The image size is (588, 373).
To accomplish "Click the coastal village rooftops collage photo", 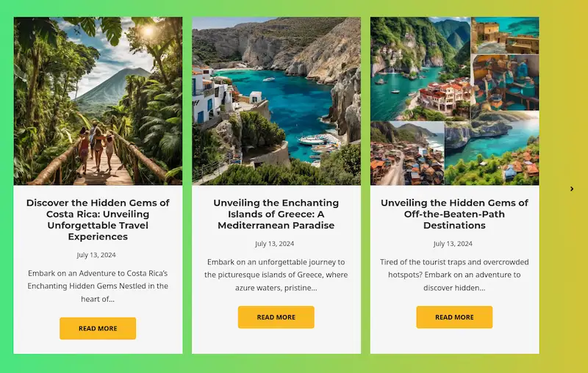I will tap(407, 153).
